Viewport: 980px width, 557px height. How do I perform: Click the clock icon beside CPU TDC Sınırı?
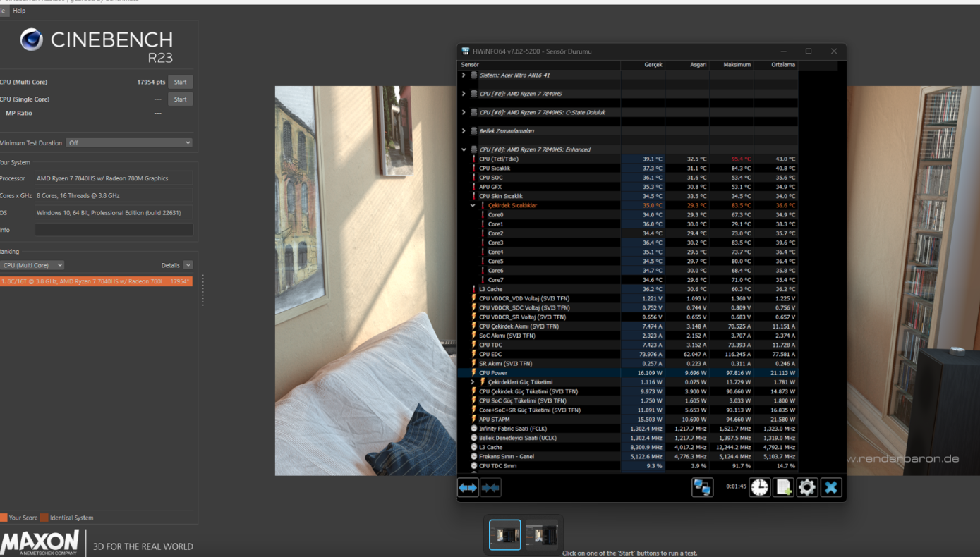pyautogui.click(x=474, y=466)
